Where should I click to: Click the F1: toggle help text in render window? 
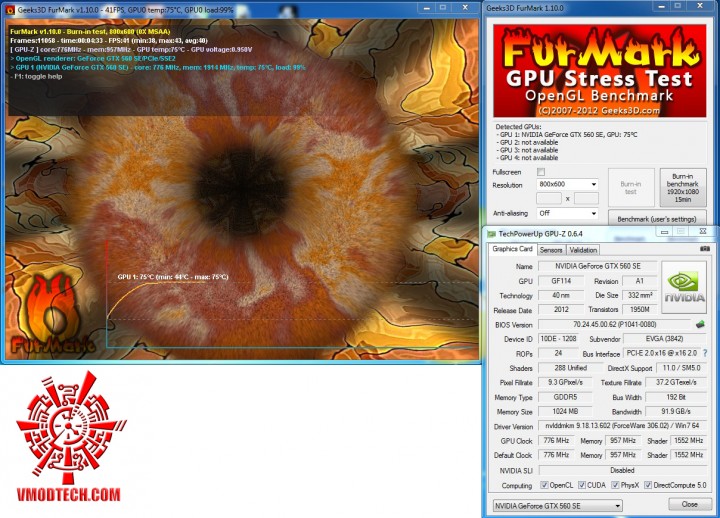pyautogui.click(x=36, y=77)
